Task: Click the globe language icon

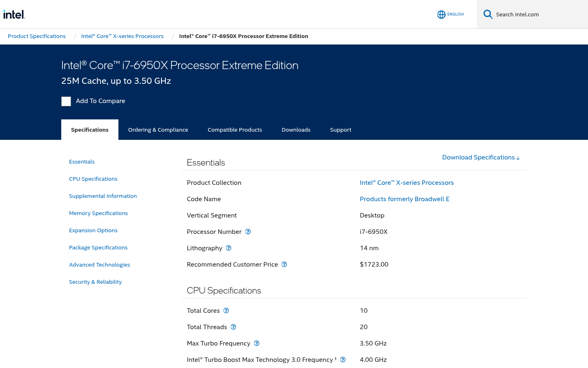Action: 441,14
